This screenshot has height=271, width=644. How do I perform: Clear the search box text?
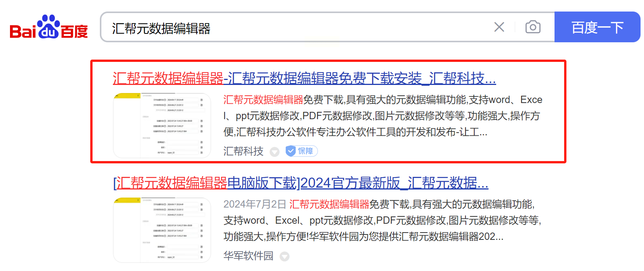pos(499,27)
